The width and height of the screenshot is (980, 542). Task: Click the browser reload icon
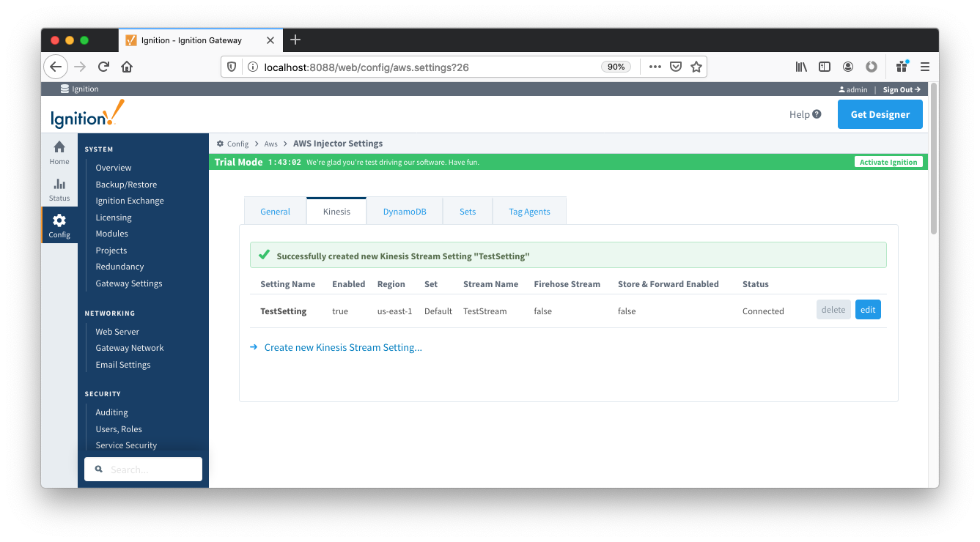click(x=103, y=67)
